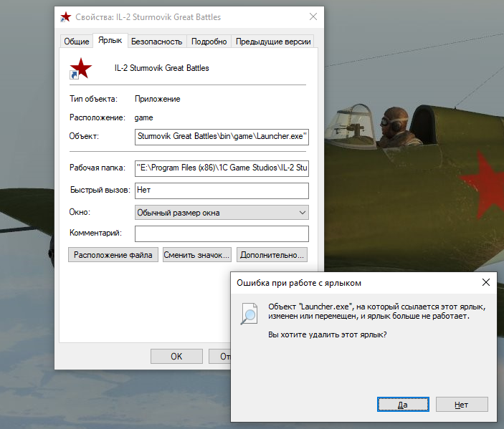This screenshot has height=429, width=504.
Task: Click the Объект path field
Action: [222, 137]
